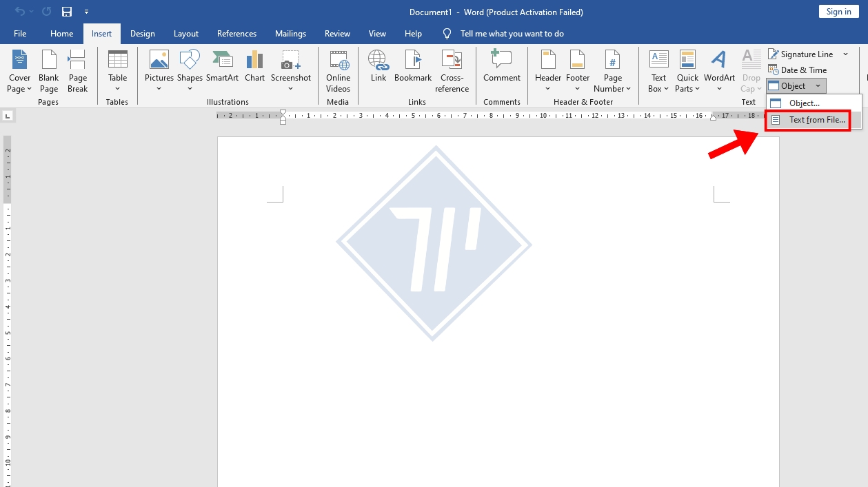Add a Comment to the document
The width and height of the screenshot is (868, 487).
tap(501, 66)
